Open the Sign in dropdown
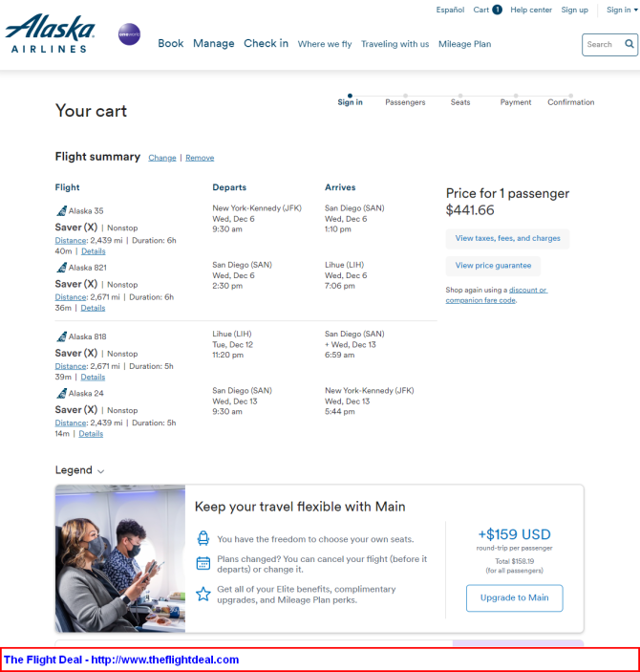 coord(622,10)
